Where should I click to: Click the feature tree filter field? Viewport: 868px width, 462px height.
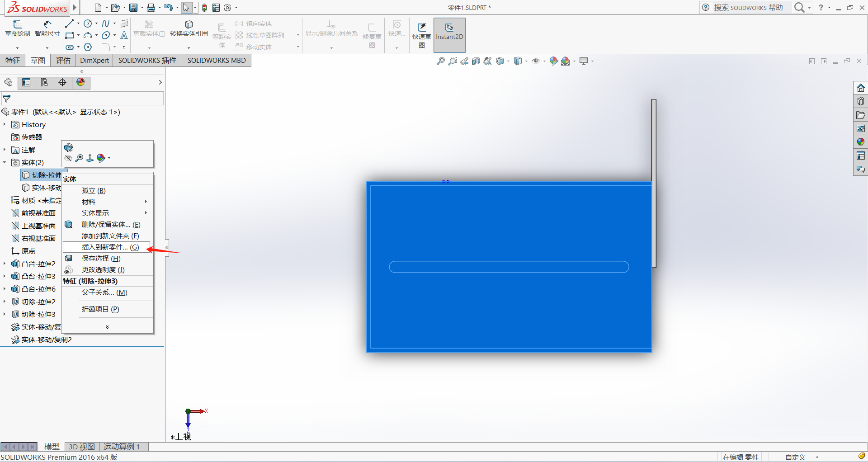click(x=82, y=99)
